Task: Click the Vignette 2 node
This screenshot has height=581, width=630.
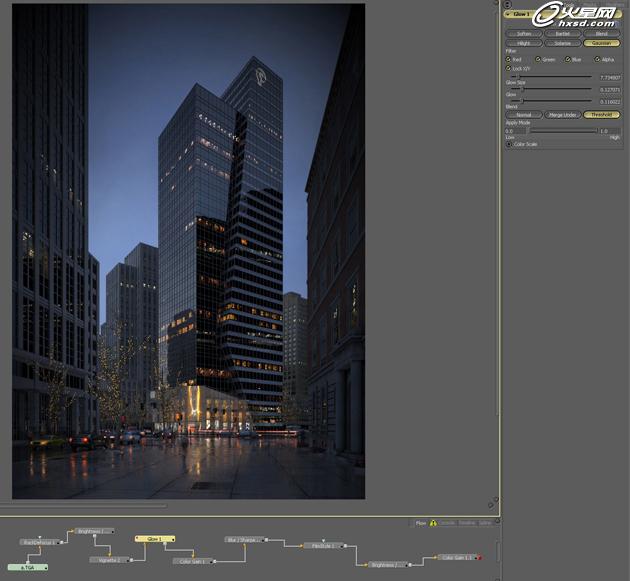Action: pyautogui.click(x=110, y=560)
